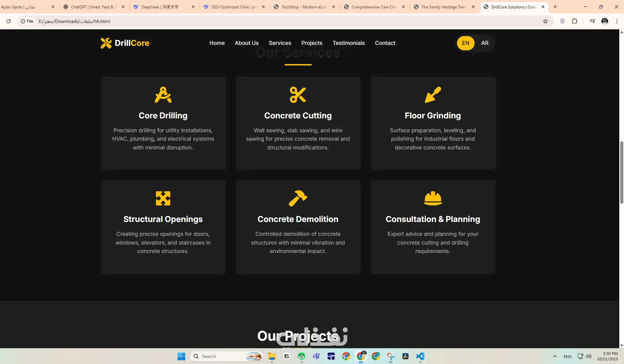Close the DeepSeek tab

[193, 7]
